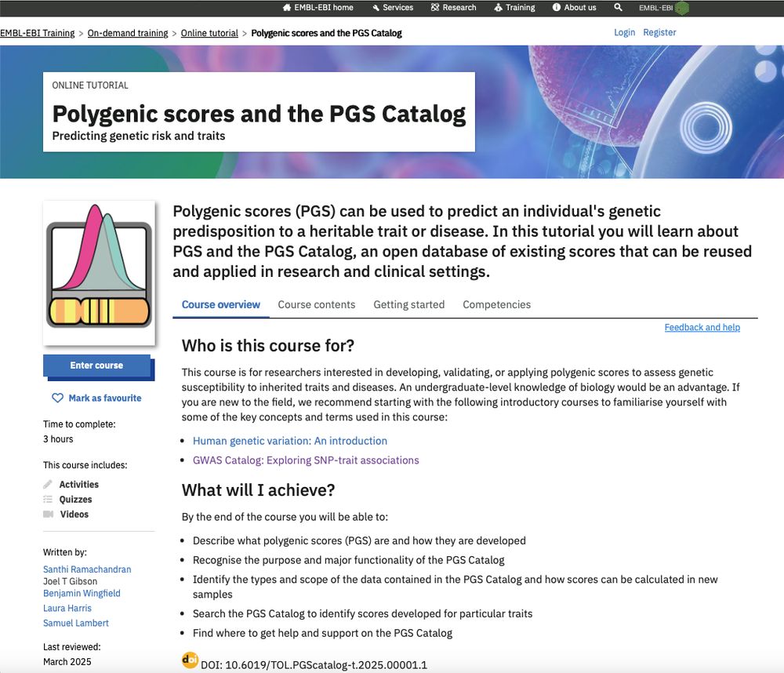Open EMBL-EBI home menu item
Screen dimensions: 784x673
tap(318, 8)
